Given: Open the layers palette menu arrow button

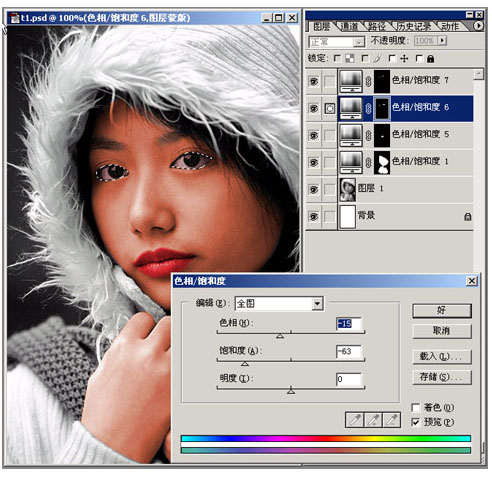Looking at the screenshot, I should click(478, 25).
